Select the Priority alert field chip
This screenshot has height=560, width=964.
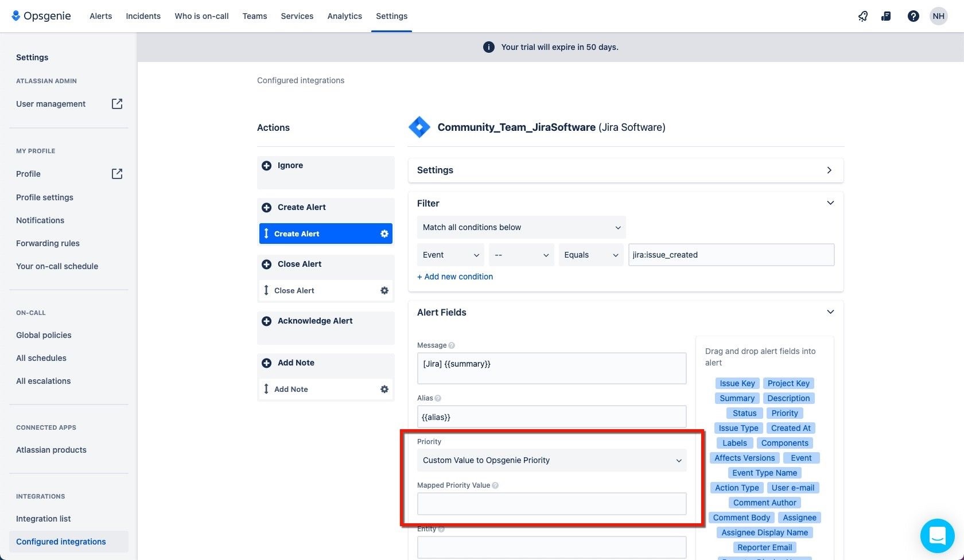pos(784,413)
